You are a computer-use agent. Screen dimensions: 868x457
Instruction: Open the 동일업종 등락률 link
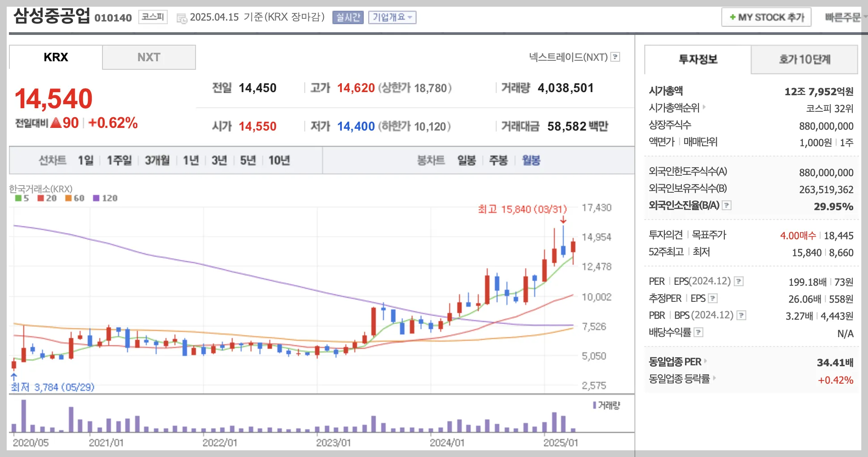[679, 379]
